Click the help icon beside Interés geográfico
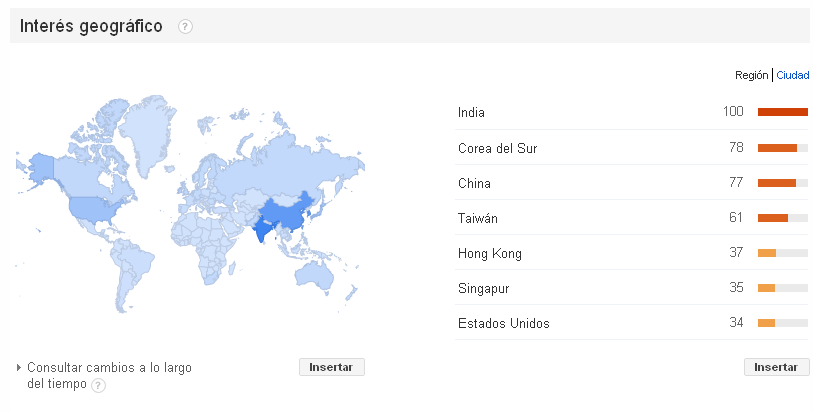813x412 pixels. pyautogui.click(x=185, y=26)
